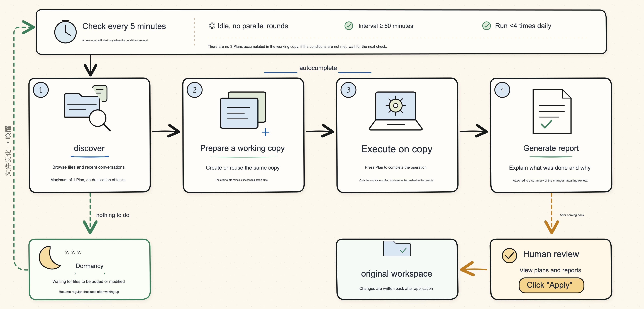Click the "nothing to do" label
The image size is (644, 309).
113,215
